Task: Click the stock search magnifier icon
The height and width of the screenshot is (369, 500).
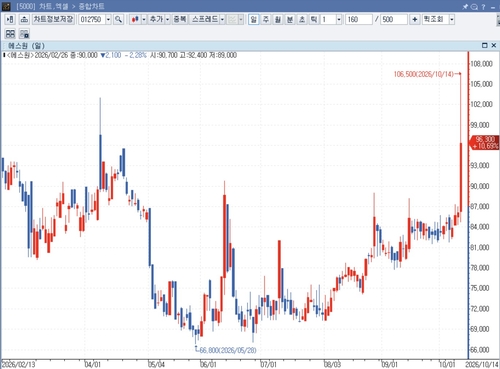Action: point(118,19)
